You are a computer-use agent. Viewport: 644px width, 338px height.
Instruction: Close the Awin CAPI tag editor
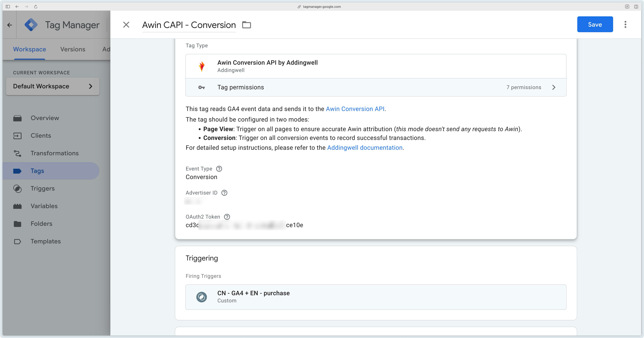[x=126, y=25]
